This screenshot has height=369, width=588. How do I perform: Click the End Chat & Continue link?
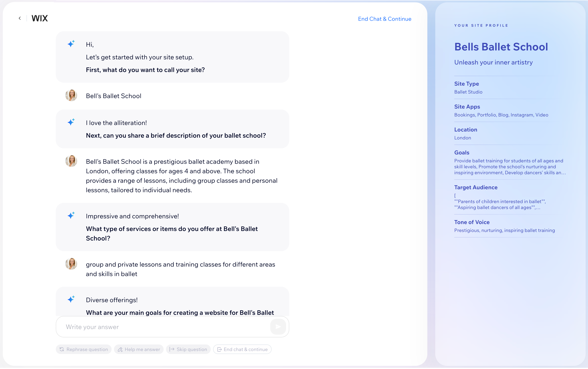tap(384, 19)
